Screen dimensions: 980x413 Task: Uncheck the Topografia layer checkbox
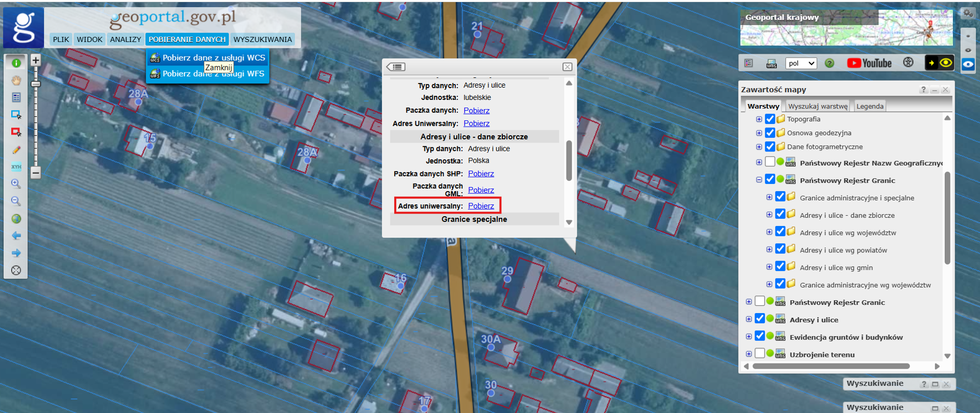point(770,119)
